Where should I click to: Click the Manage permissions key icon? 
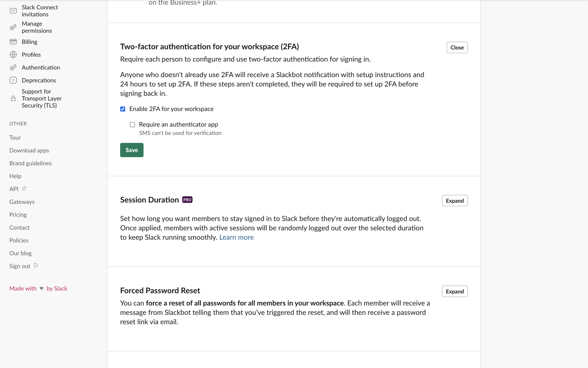(13, 27)
